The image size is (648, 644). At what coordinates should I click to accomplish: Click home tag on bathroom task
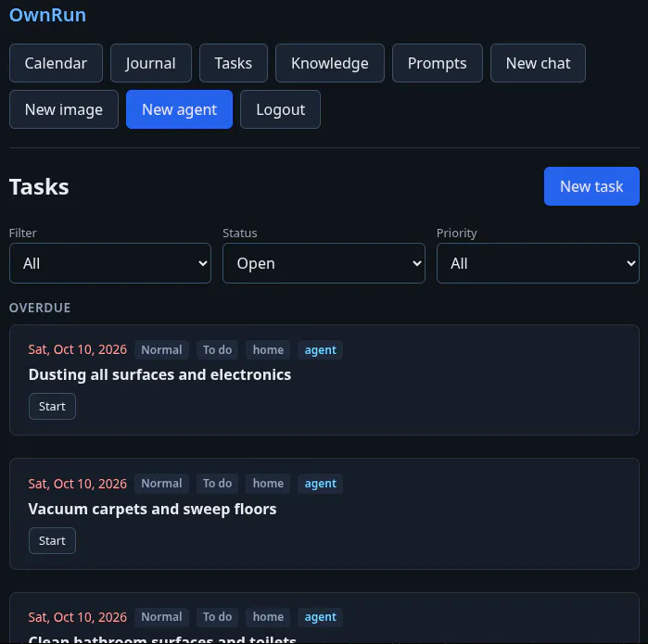pyautogui.click(x=268, y=617)
